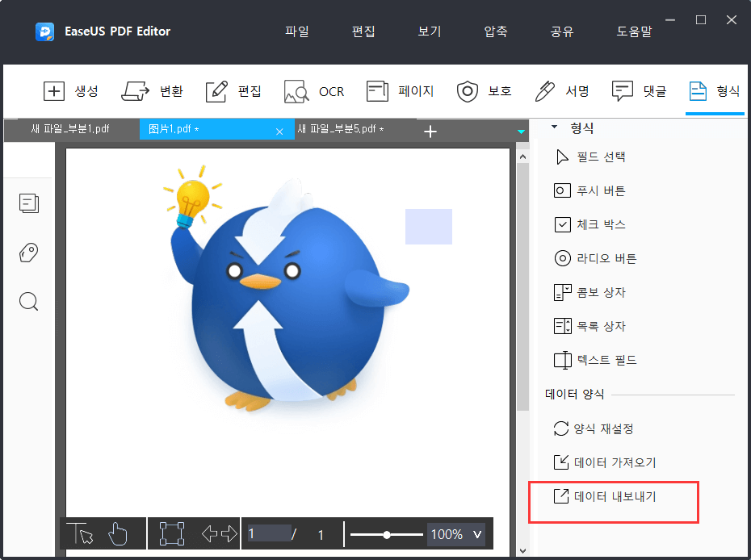Open the 파일 menu

[x=296, y=31]
